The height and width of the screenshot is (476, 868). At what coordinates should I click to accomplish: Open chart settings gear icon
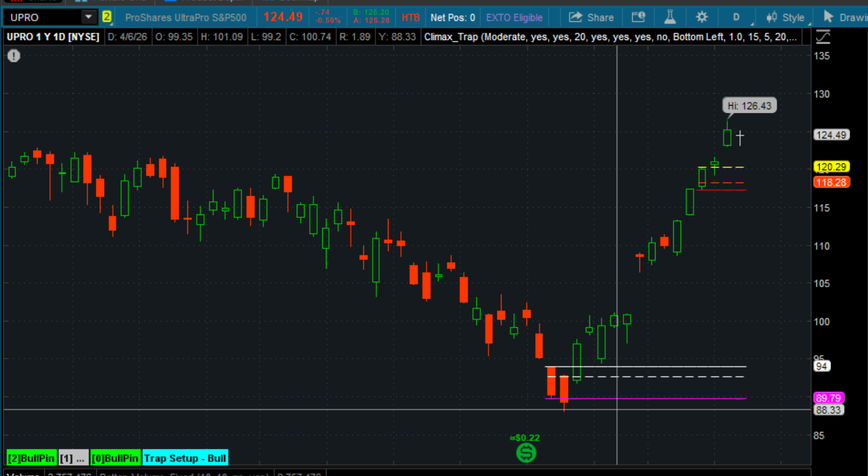point(701,18)
